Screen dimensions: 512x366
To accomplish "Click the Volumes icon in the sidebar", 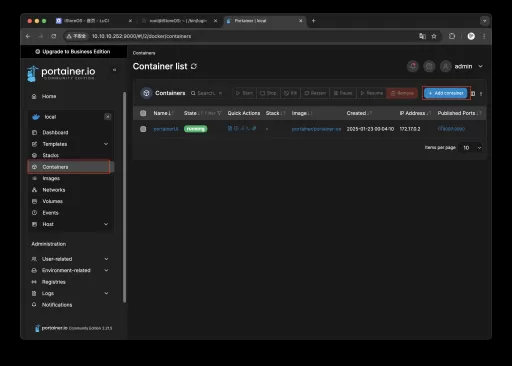I will pyautogui.click(x=34, y=201).
